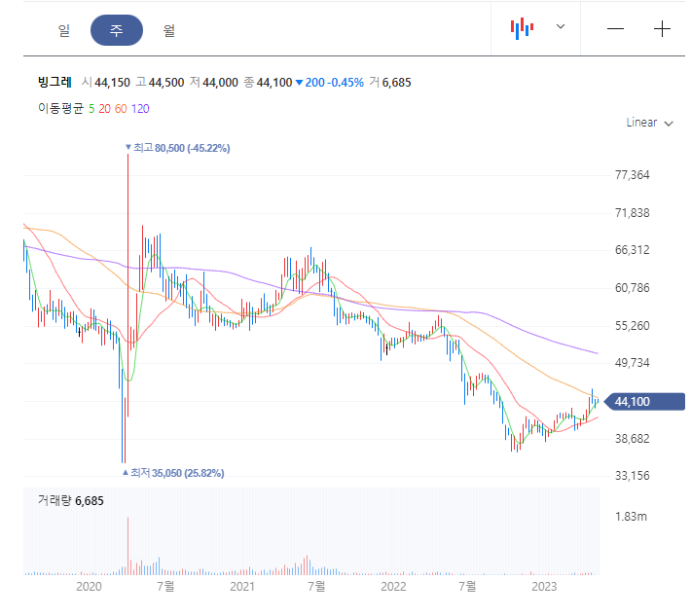The image size is (691, 616).
Task: Switch chart to daily 일 period
Action: [64, 30]
